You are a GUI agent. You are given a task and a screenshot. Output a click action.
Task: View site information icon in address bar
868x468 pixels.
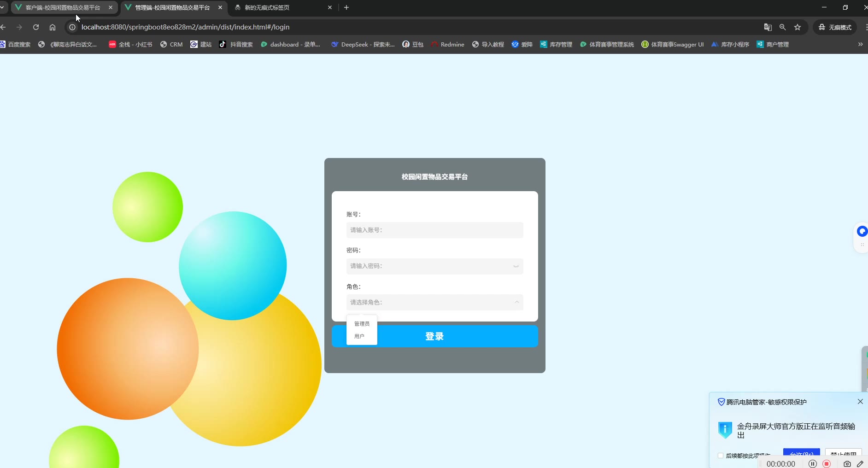[72, 27]
